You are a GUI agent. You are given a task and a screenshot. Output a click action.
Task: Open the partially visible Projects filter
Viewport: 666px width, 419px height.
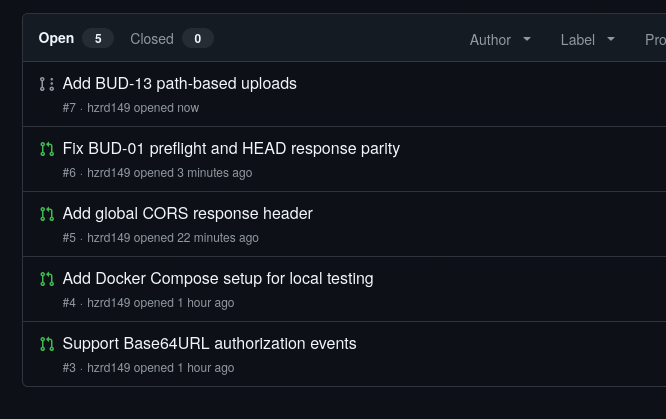(655, 40)
